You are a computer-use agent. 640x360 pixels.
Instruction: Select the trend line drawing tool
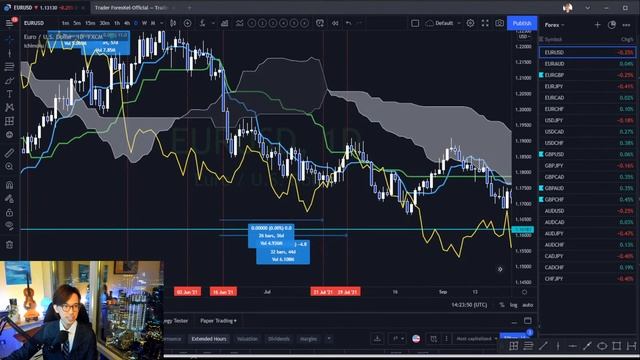pyautogui.click(x=9, y=53)
